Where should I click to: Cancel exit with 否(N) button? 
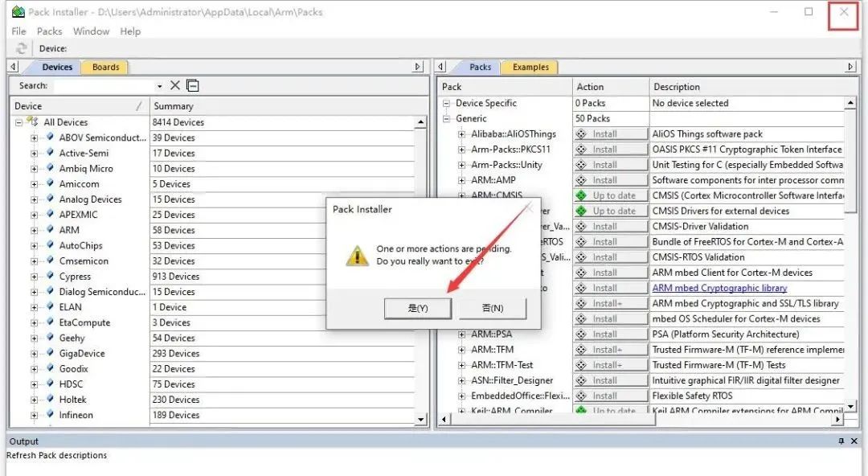[493, 308]
